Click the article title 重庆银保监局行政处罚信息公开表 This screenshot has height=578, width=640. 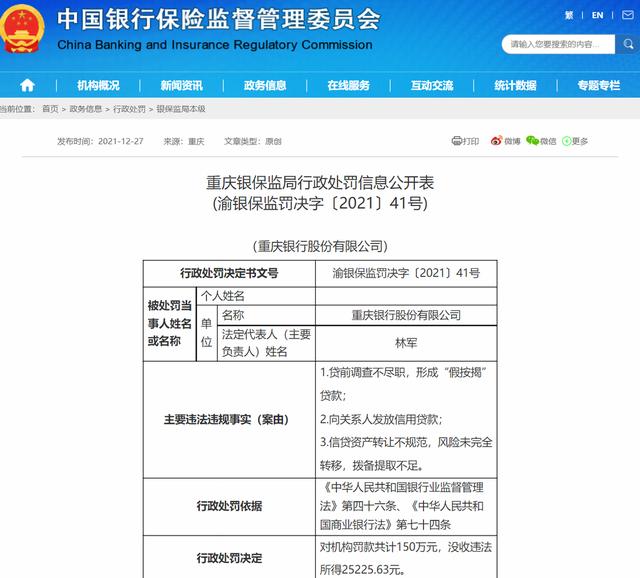pyautogui.click(x=320, y=182)
